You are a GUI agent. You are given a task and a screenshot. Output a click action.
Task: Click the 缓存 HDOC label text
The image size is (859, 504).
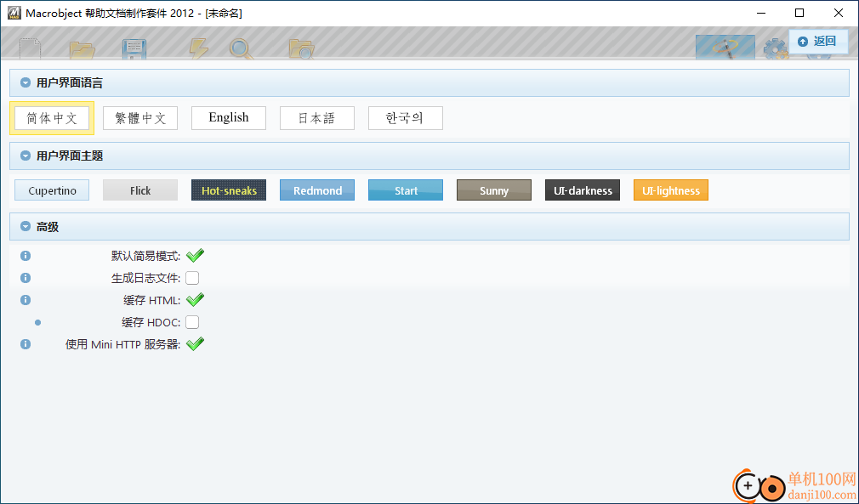(x=151, y=322)
